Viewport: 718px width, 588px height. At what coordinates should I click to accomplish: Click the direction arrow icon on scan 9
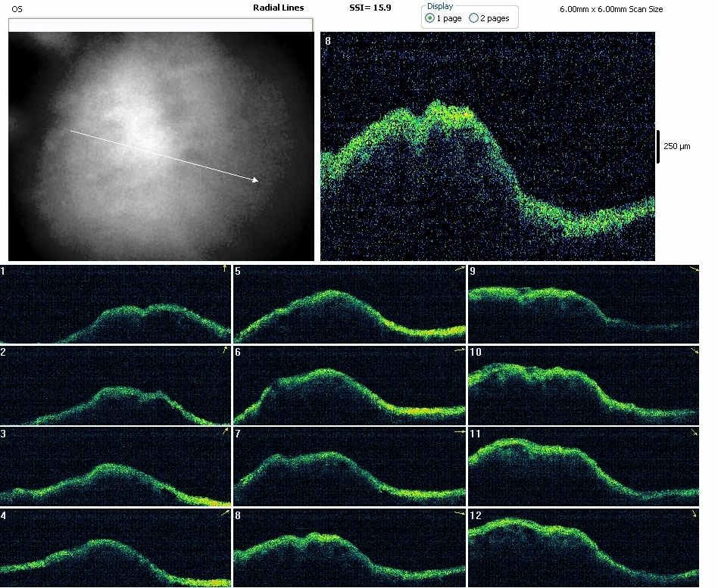[695, 269]
